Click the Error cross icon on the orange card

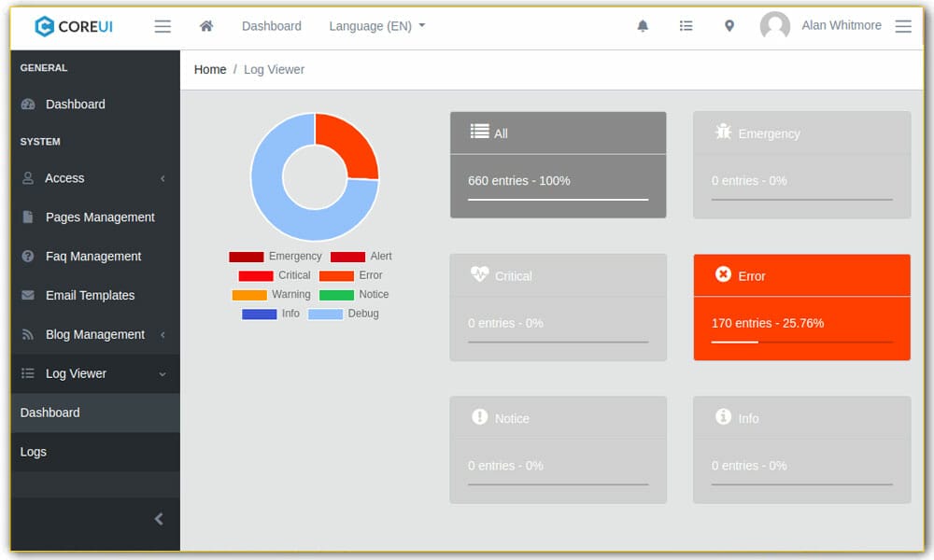724,274
